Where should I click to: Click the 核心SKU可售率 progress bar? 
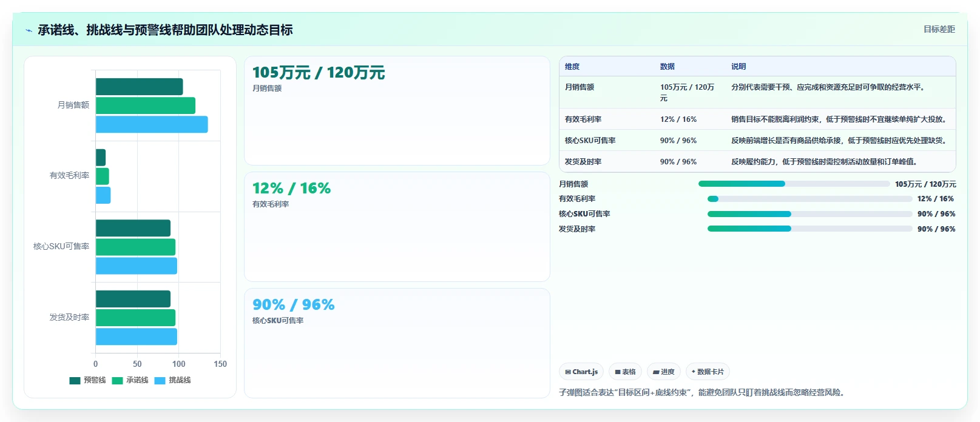810,214
